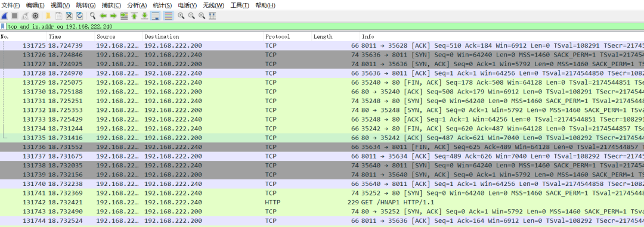The height and width of the screenshot is (227, 644).
Task: Sort by the Time column header
Action: tap(71, 36)
